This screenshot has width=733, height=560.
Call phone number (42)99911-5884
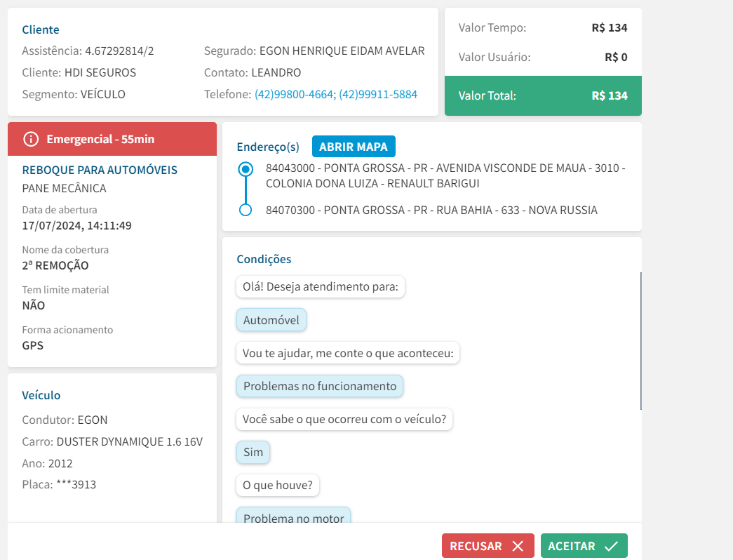(378, 94)
